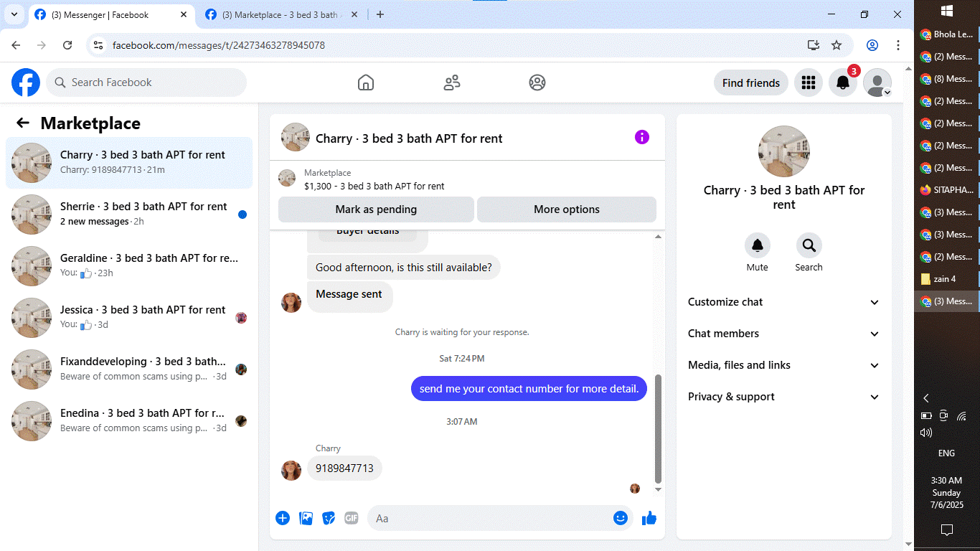Click the browser address bar URL

[x=219, y=45]
